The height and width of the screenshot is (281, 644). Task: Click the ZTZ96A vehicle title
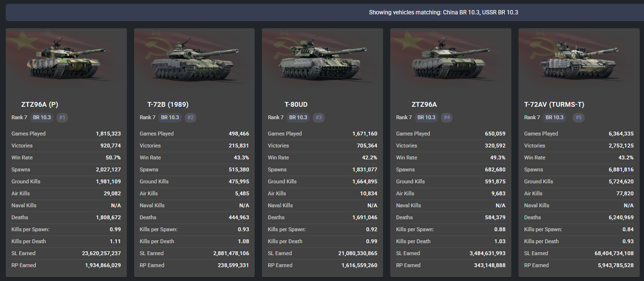click(x=424, y=104)
